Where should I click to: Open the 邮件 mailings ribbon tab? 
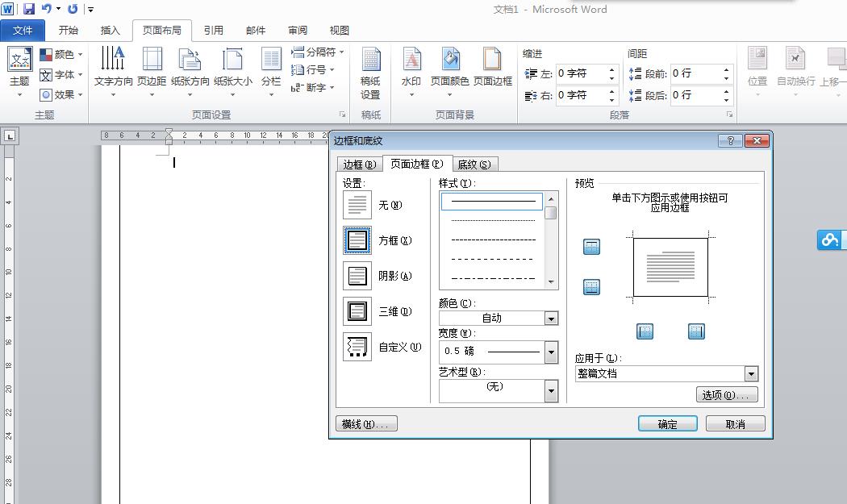click(256, 31)
